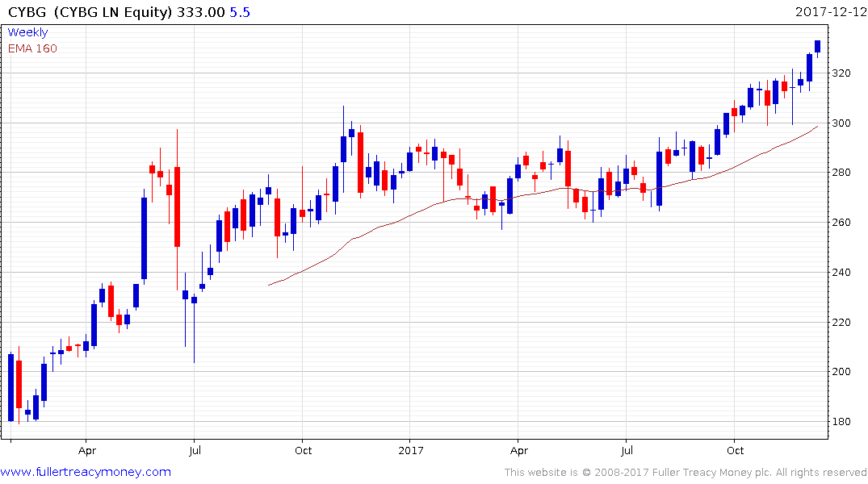Click the Apr label right of 2017
868x484 pixels.
click(x=519, y=451)
